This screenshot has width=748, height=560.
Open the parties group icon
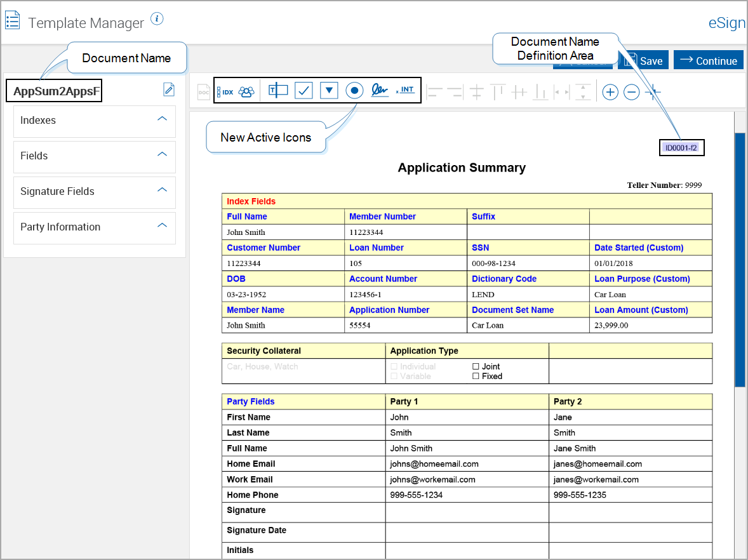[246, 91]
